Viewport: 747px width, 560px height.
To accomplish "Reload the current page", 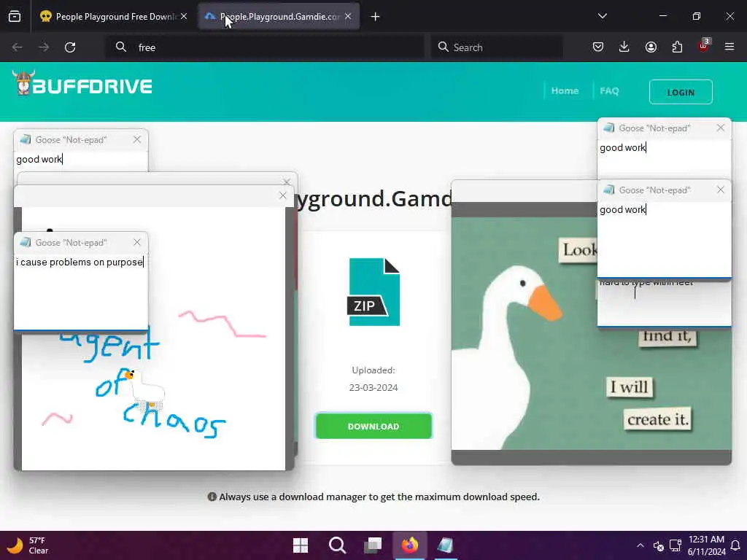I will [x=70, y=47].
